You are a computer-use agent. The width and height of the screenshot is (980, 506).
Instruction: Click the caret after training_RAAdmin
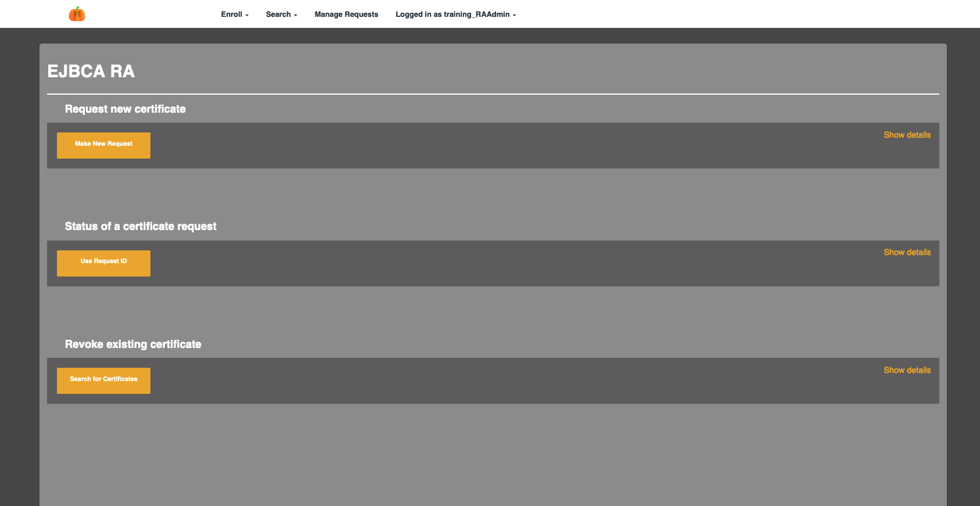coord(514,15)
